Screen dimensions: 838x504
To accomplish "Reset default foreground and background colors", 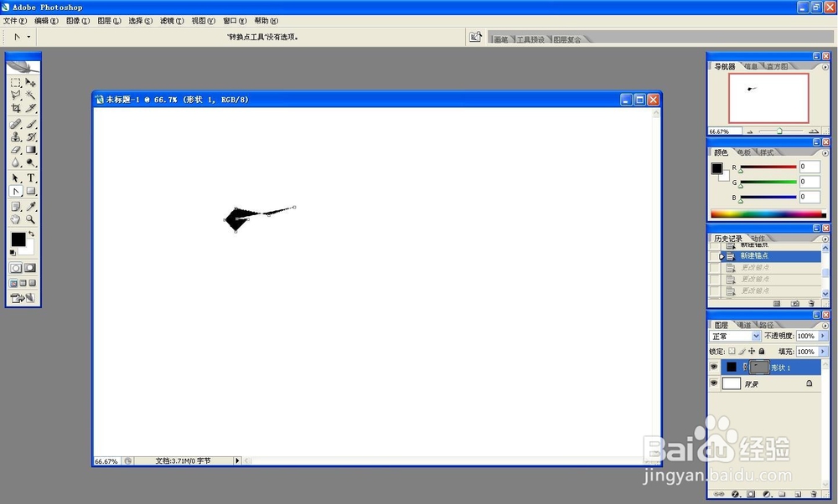I will point(13,253).
